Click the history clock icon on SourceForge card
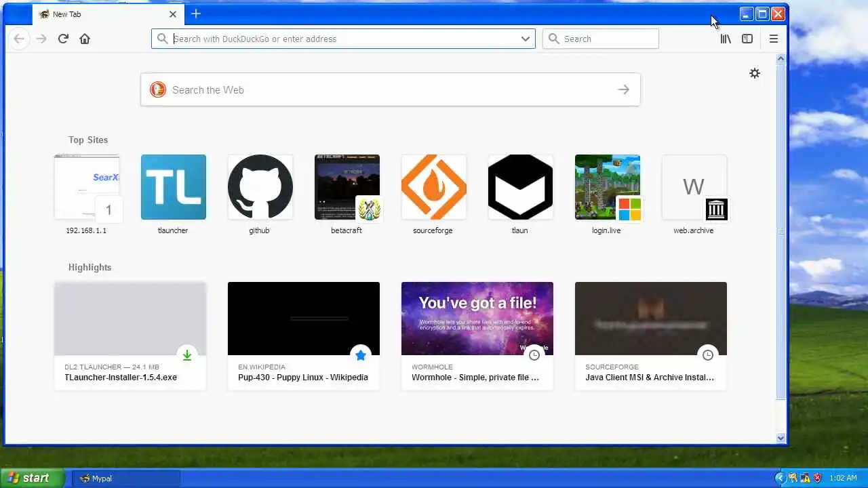This screenshot has height=488, width=868. (708, 355)
